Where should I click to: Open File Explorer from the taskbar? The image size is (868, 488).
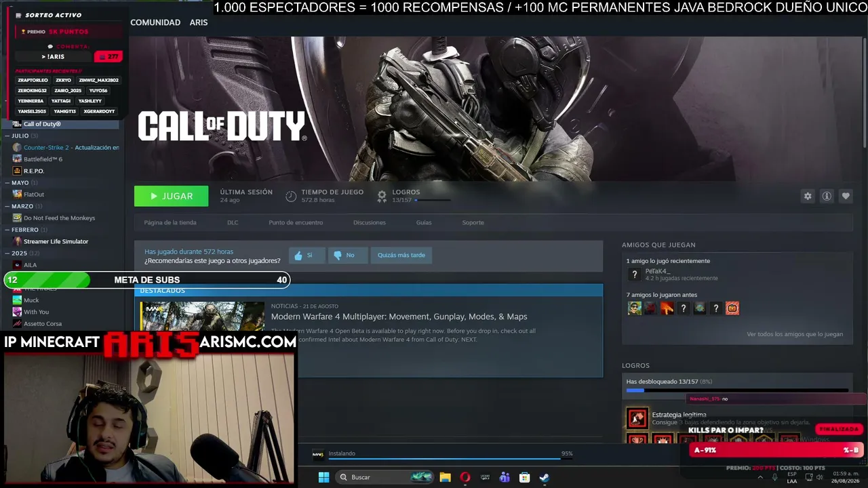[x=445, y=477]
